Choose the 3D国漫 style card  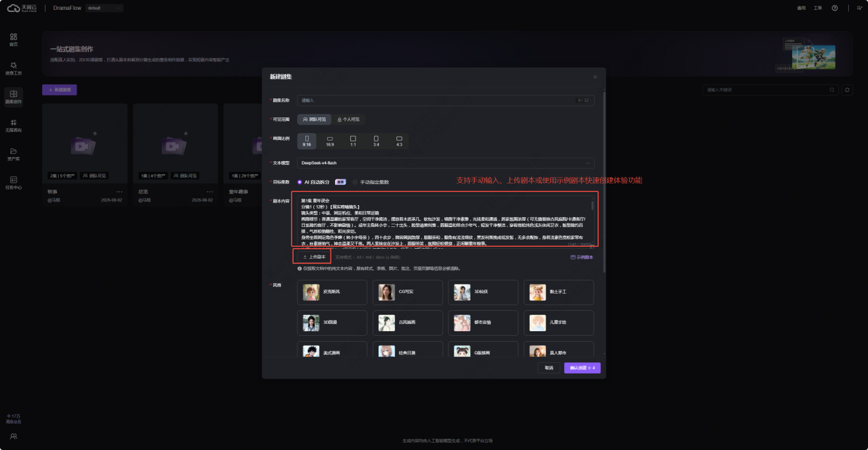(x=332, y=323)
